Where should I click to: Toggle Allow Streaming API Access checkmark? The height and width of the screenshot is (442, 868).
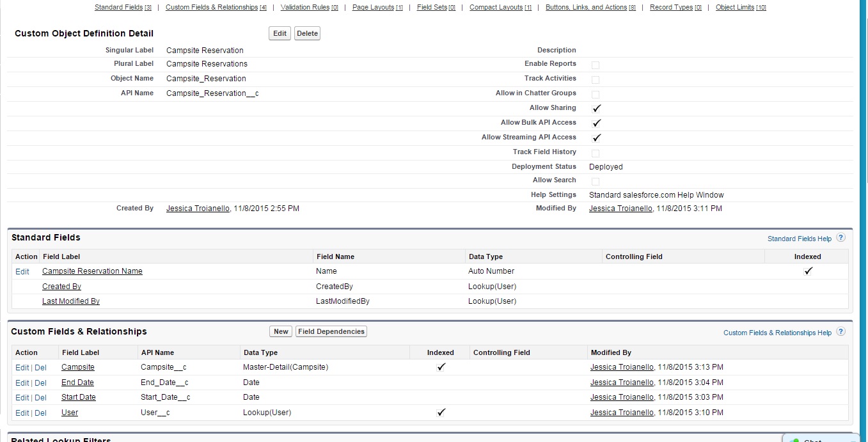click(597, 138)
